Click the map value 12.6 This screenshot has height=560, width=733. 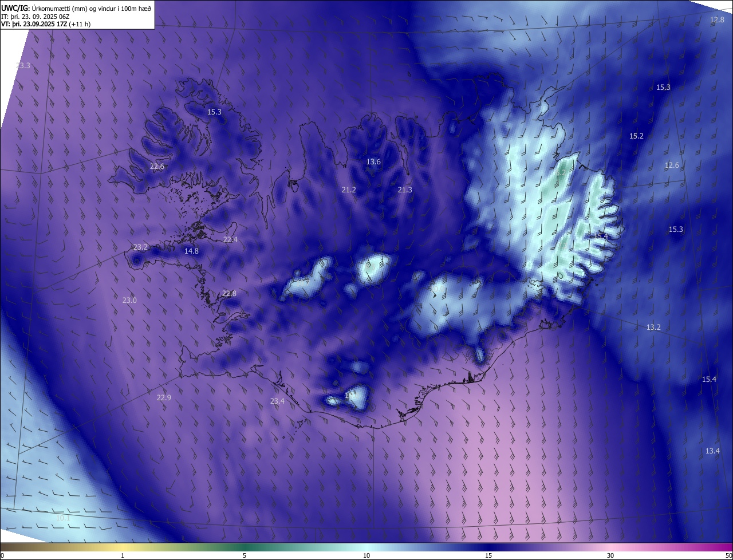tap(672, 165)
